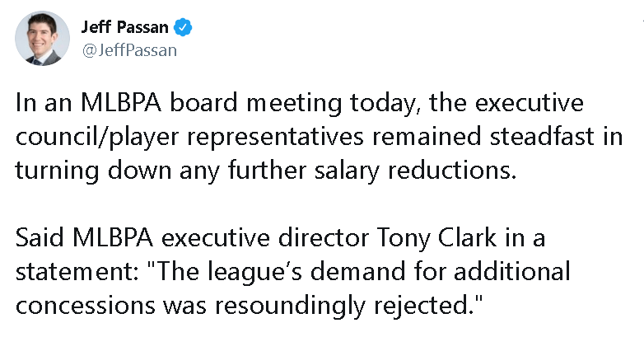Click the blue verified badge icon
This screenshot has width=644, height=337.
185,28
